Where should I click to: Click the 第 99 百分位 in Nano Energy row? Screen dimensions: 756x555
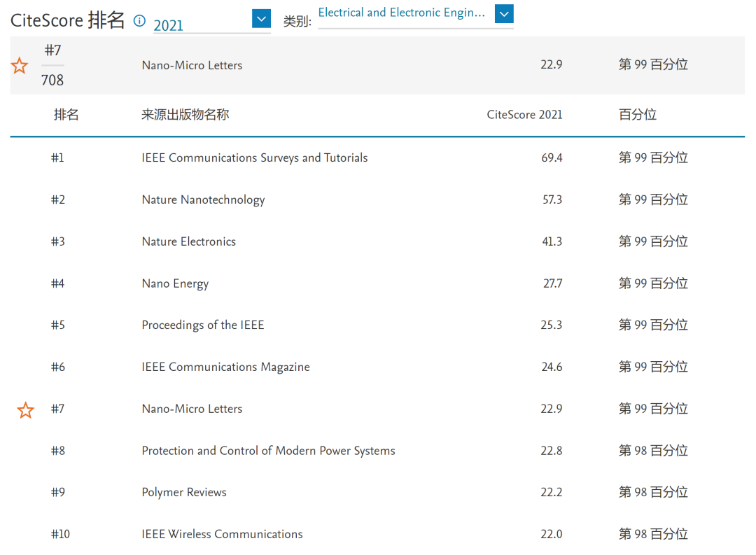coord(653,283)
